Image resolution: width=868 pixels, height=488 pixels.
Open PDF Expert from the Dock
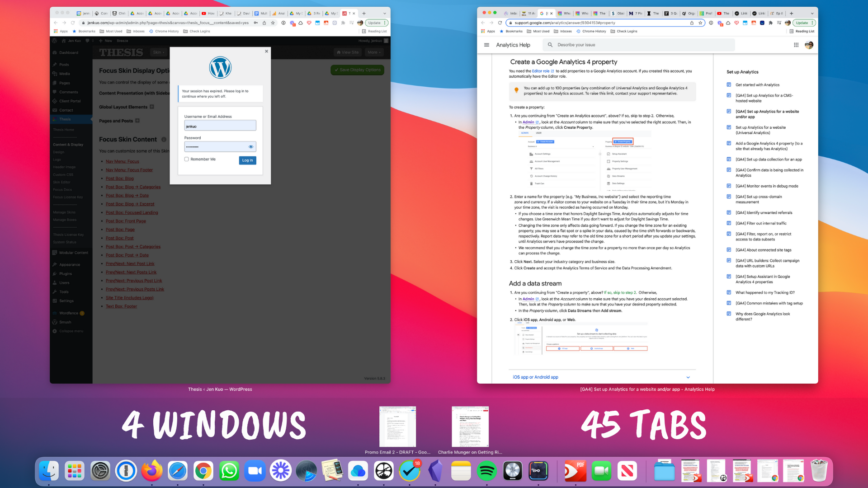[x=576, y=471]
